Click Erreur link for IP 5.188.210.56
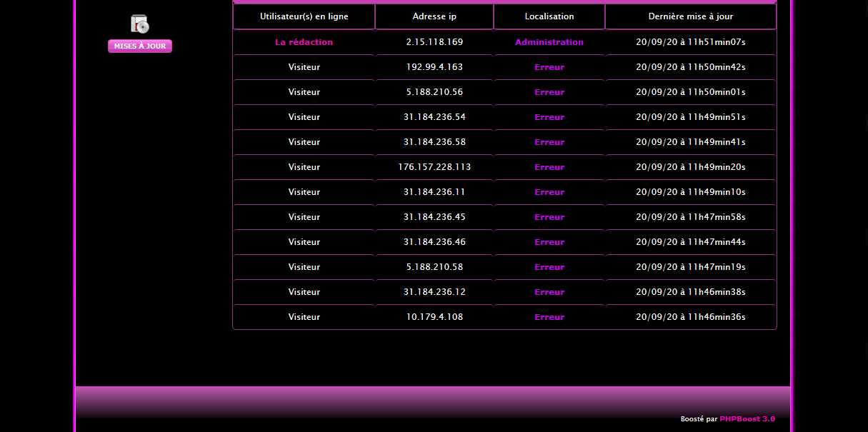The image size is (868, 432). 549,92
